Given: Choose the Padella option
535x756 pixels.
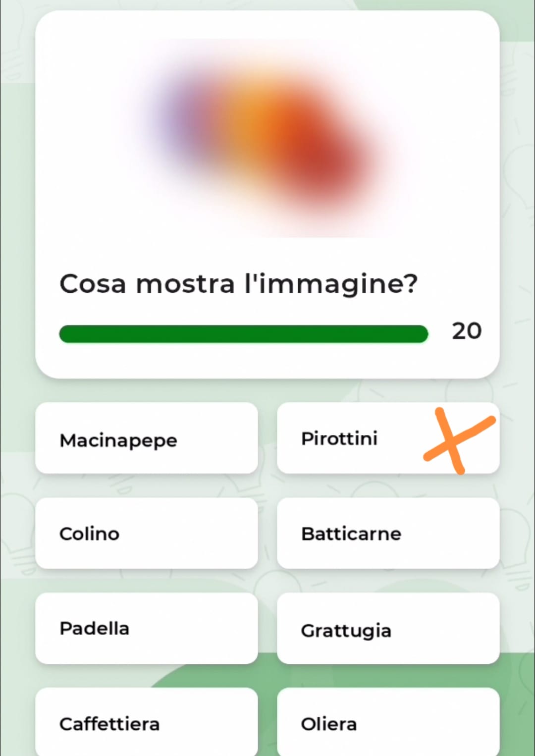Looking at the screenshot, I should [147, 628].
